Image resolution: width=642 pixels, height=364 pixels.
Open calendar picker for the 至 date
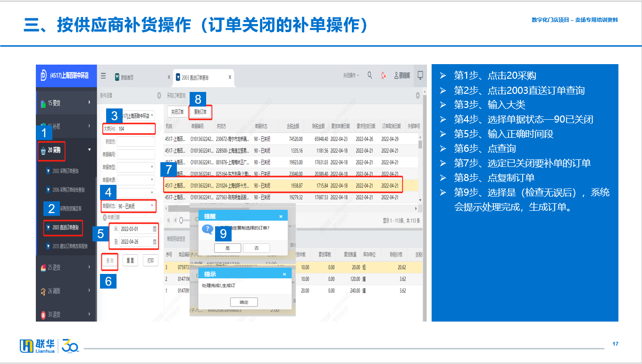[154, 242]
